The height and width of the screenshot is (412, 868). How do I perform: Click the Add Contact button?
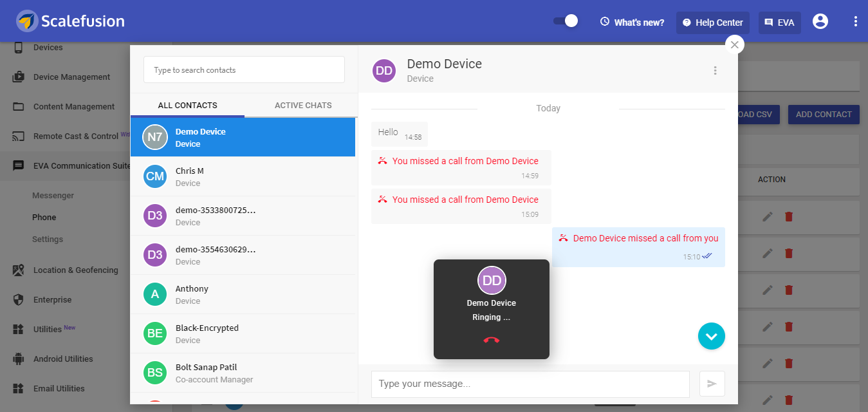coord(824,114)
